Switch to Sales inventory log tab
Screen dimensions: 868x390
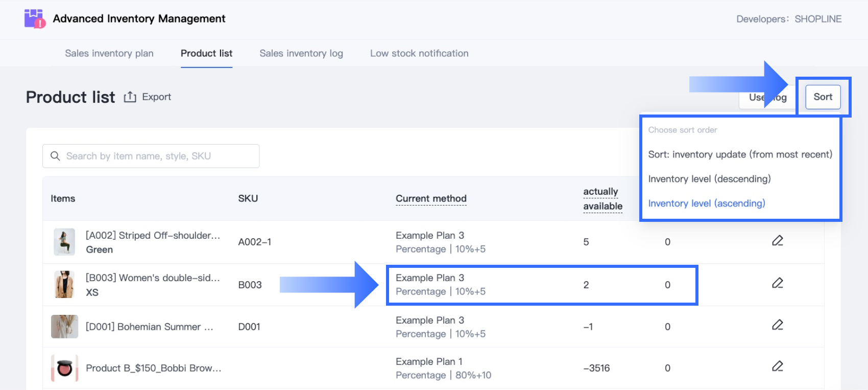point(301,53)
